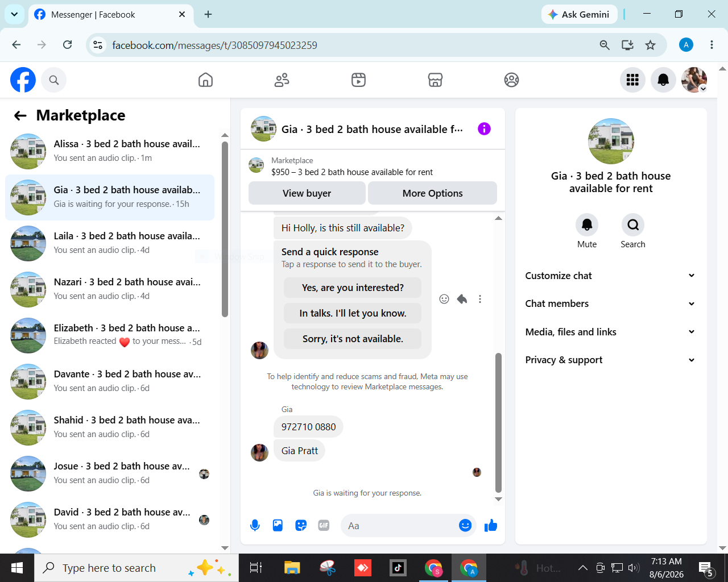This screenshot has width=728, height=582.
Task: Record a voice clip with microphone icon
Action: click(x=255, y=526)
